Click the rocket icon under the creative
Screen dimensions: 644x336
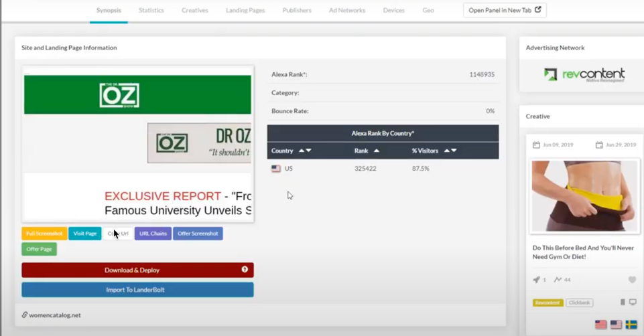(x=536, y=280)
